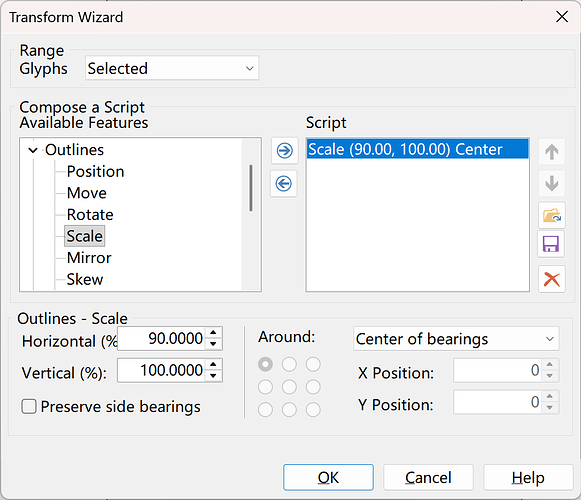Open a saved script file

pos(551,215)
